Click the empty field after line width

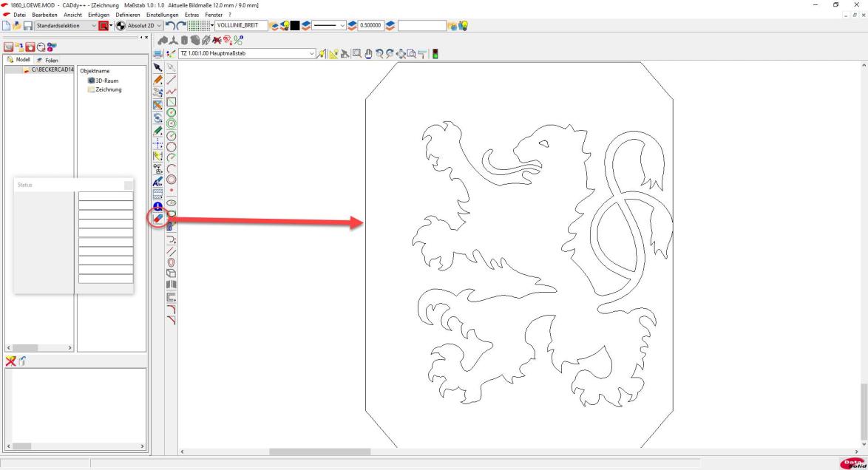point(422,25)
